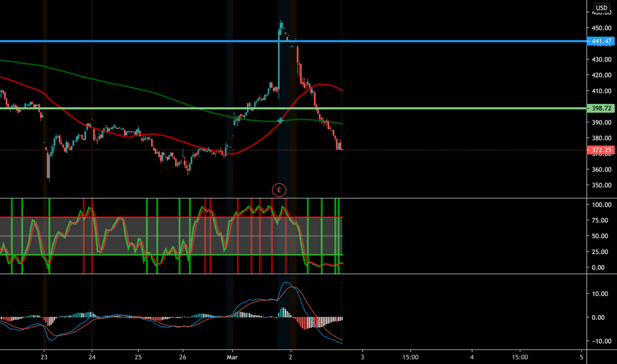The image size is (617, 364).
Task: Click the '24' date label on time axis
Action: pos(91,357)
